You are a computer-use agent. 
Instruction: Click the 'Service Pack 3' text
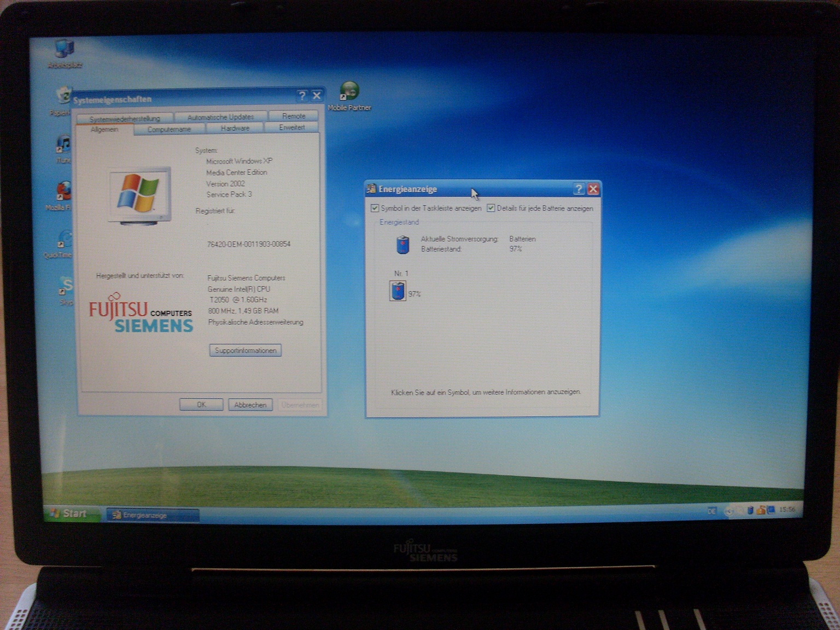229,194
